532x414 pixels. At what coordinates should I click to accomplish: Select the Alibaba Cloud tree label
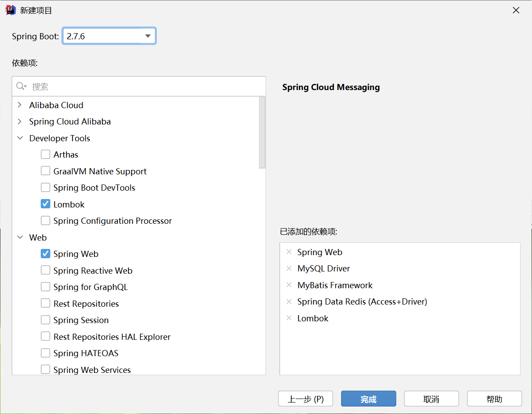click(x=56, y=105)
